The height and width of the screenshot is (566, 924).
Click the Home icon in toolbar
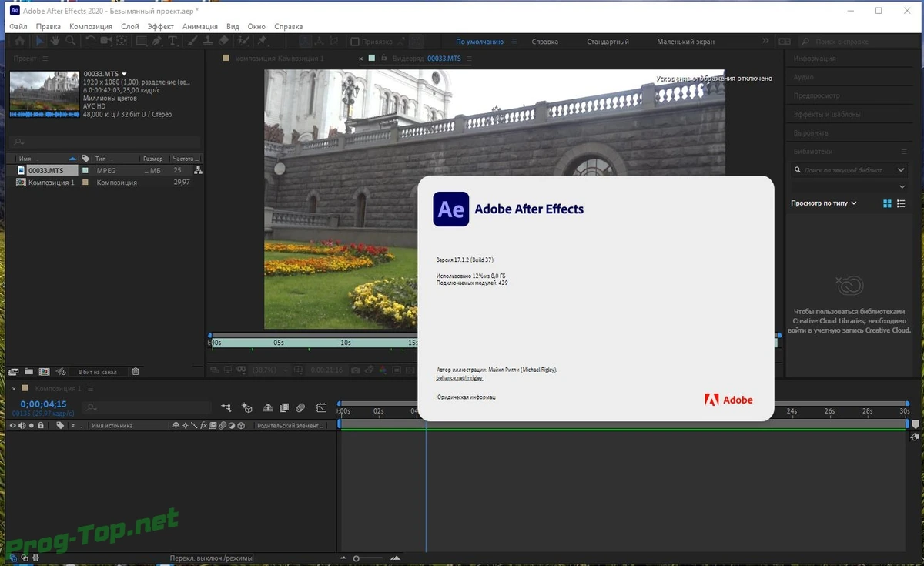coord(20,41)
